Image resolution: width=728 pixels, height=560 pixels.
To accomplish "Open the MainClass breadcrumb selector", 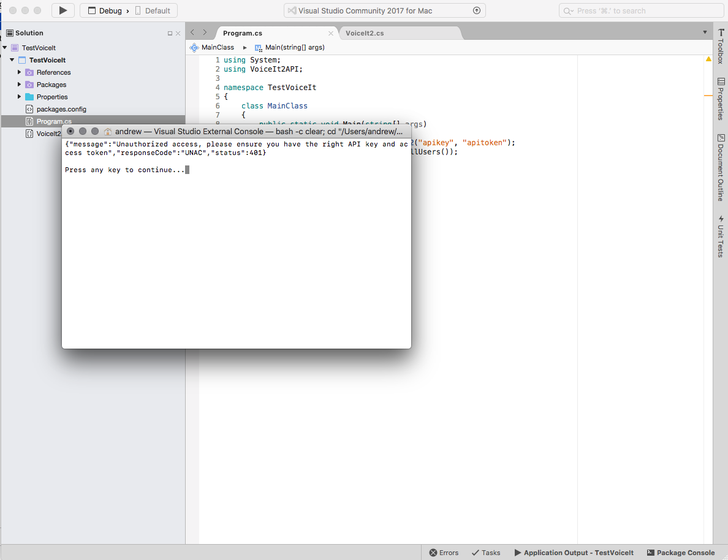I will (x=218, y=47).
